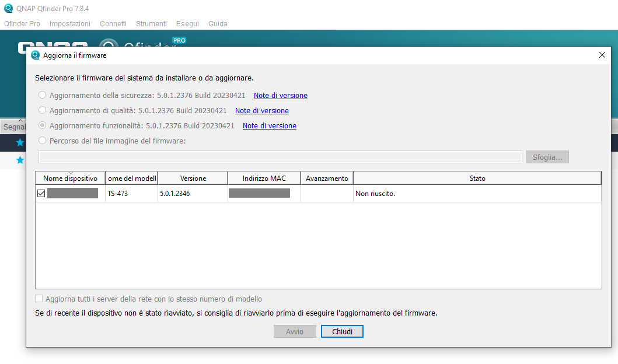Choose the Percorso del file immagine radio option

(43, 141)
